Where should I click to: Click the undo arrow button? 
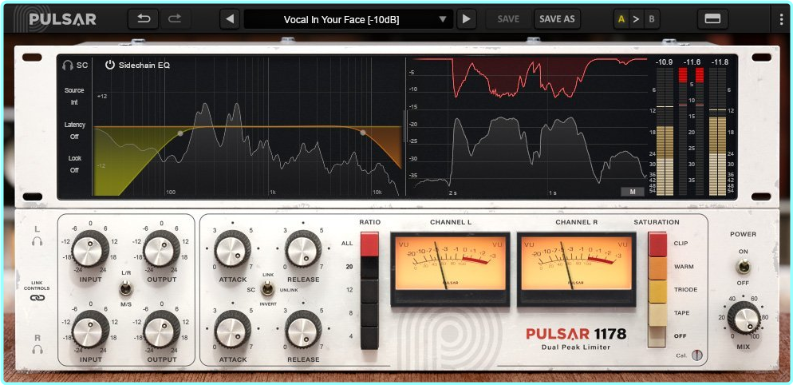coord(144,19)
